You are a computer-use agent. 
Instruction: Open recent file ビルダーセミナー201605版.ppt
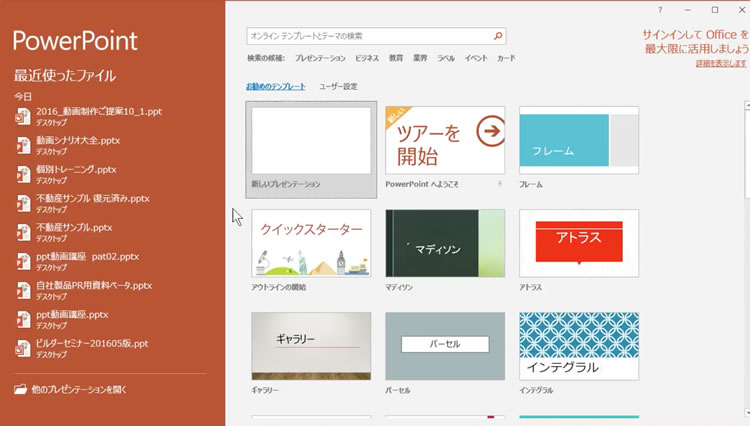click(92, 344)
